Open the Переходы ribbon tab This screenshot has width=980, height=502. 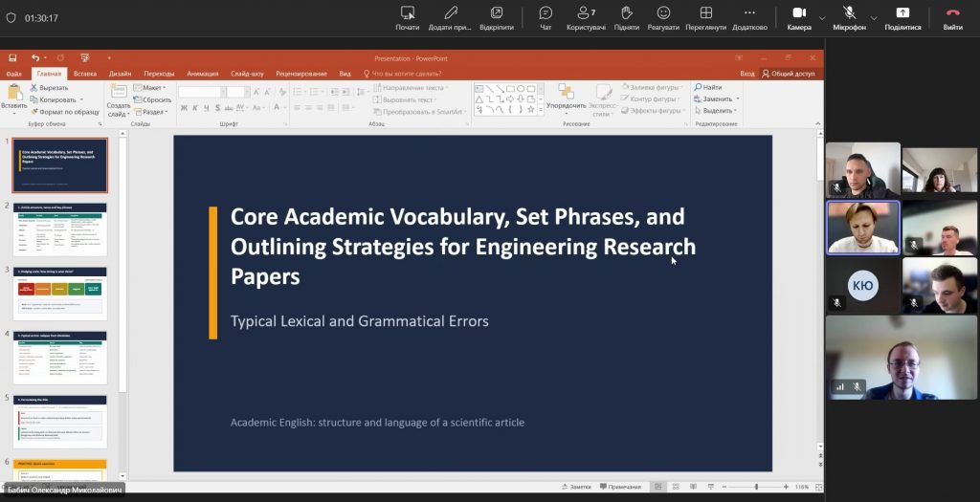tap(160, 74)
